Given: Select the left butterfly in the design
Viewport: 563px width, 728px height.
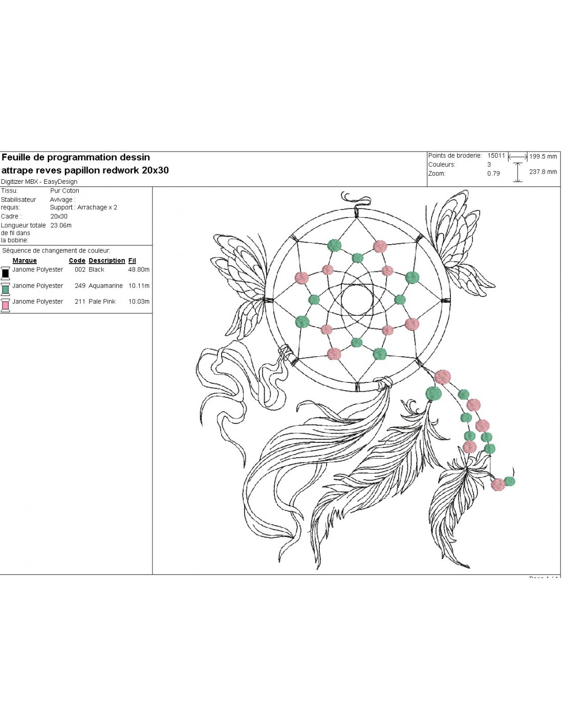Looking at the screenshot, I should click(241, 284).
